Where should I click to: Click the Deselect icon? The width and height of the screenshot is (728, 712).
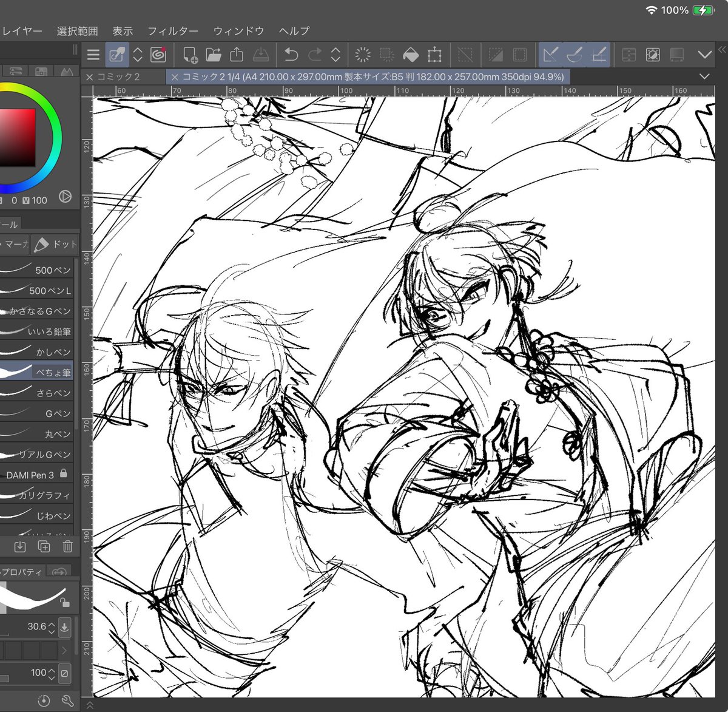465,55
